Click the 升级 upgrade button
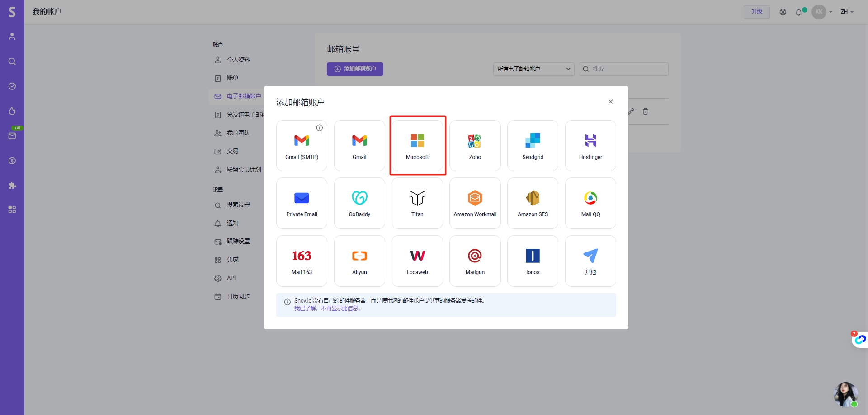This screenshot has width=868, height=415. [x=757, y=12]
